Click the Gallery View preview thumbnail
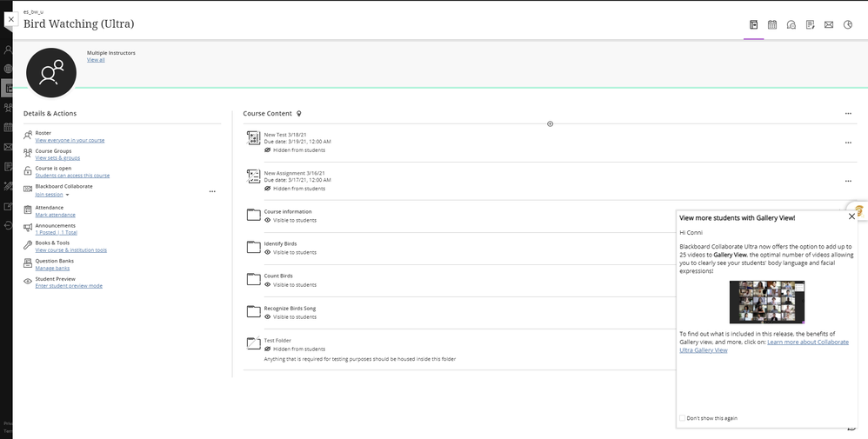Screen dimensions: 868x439 tap(767, 302)
